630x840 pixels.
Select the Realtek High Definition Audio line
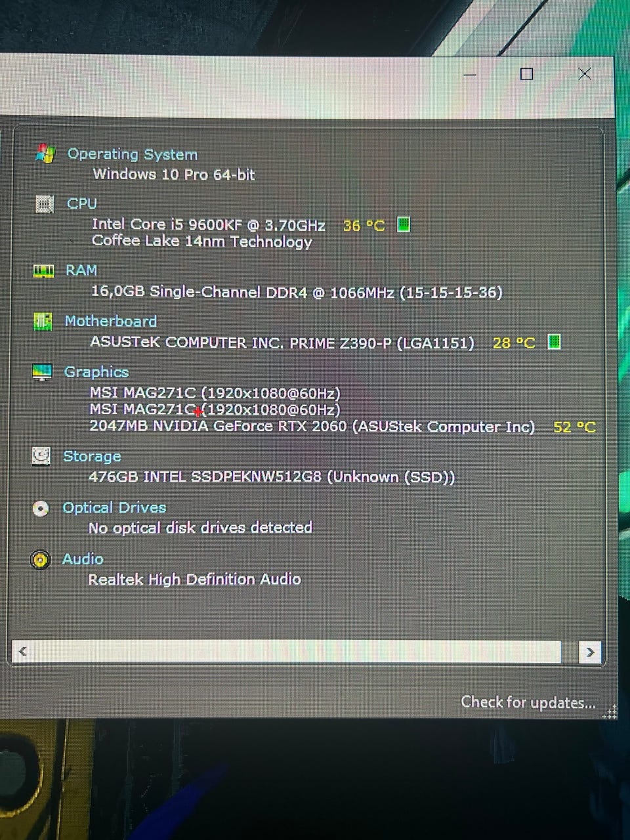(194, 579)
